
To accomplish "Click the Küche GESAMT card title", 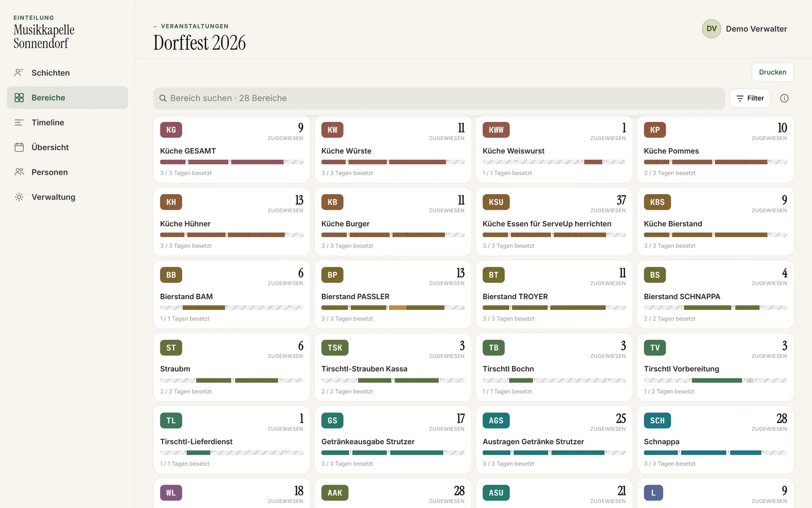I will 188,151.
